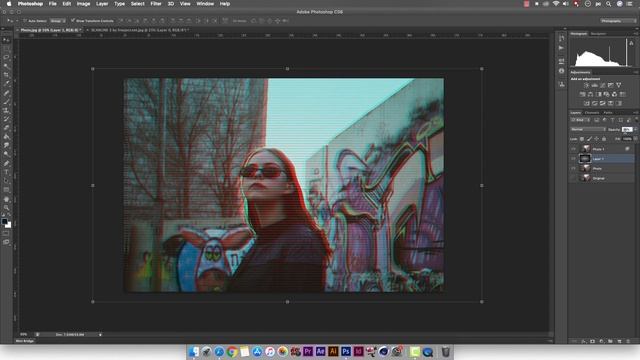
Task: Select the Move tool
Action: [x=6, y=40]
